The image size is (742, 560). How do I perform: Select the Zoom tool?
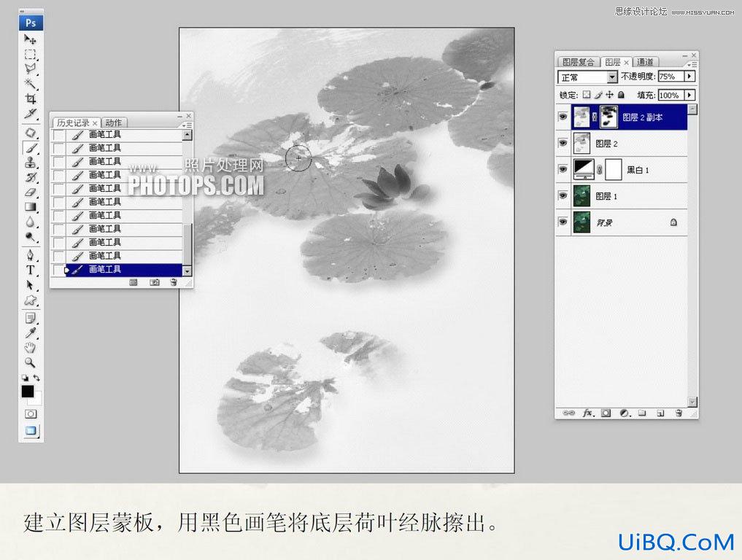31,363
